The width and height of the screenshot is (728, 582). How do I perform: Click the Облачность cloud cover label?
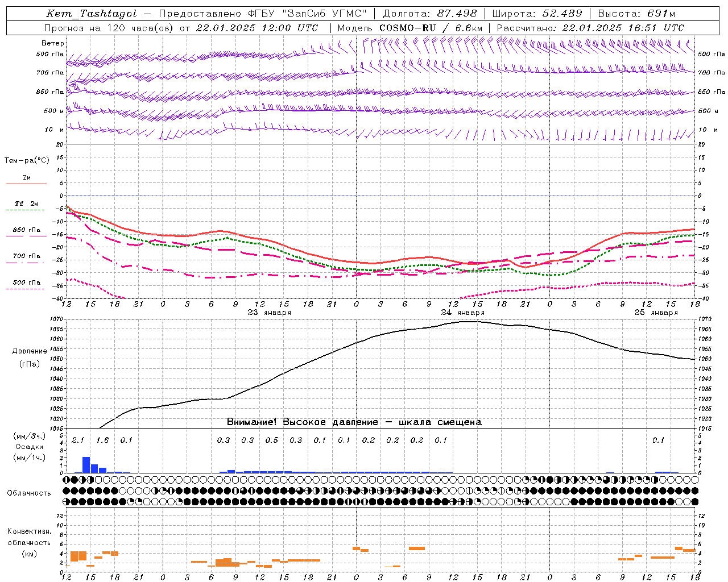click(x=29, y=493)
